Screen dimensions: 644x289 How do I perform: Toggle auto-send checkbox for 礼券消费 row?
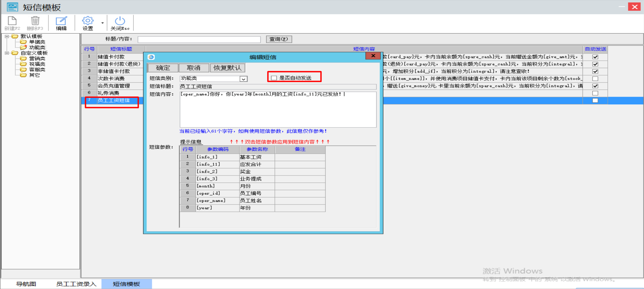pos(595,93)
